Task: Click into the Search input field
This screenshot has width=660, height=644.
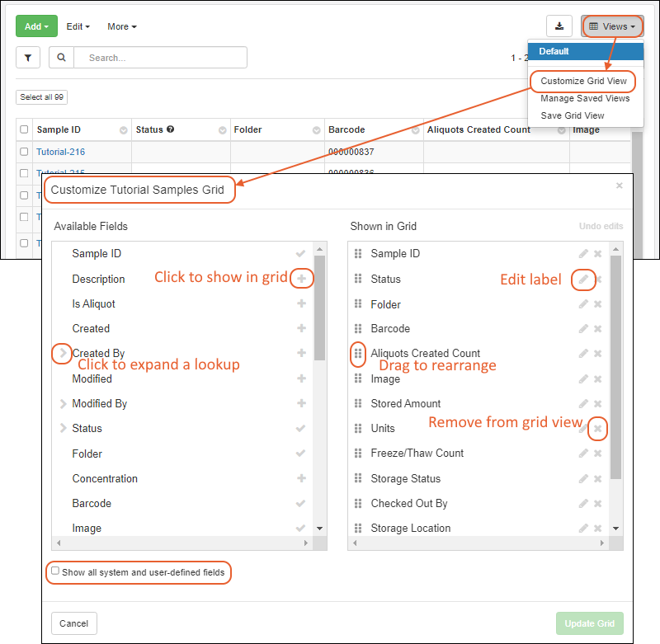Action: pos(161,58)
